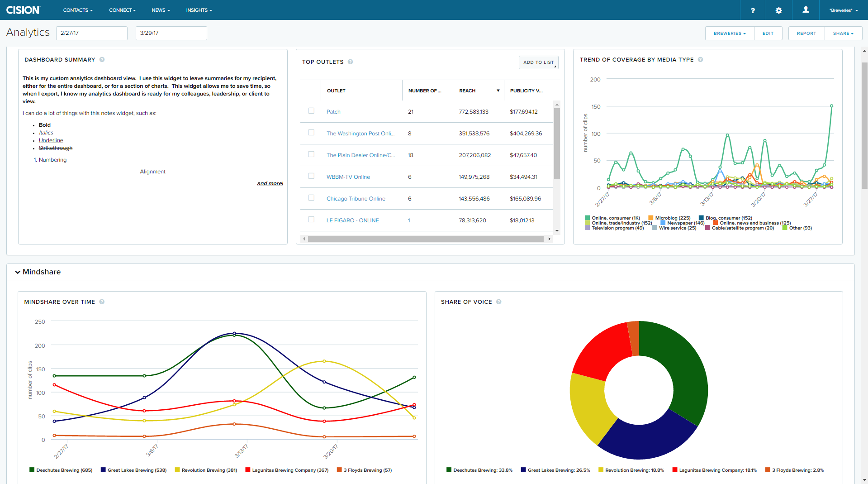Open The Washington Post Online outlet link
This screenshot has height=484, width=868.
[x=360, y=134]
